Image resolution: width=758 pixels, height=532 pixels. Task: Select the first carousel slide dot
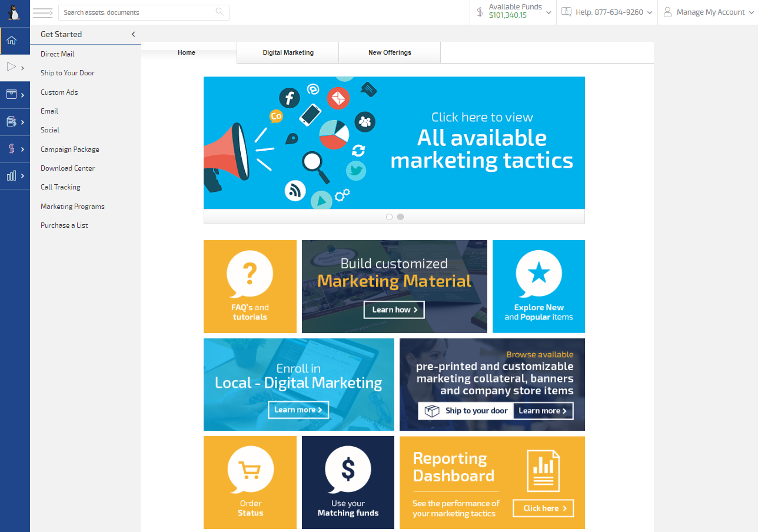(389, 217)
